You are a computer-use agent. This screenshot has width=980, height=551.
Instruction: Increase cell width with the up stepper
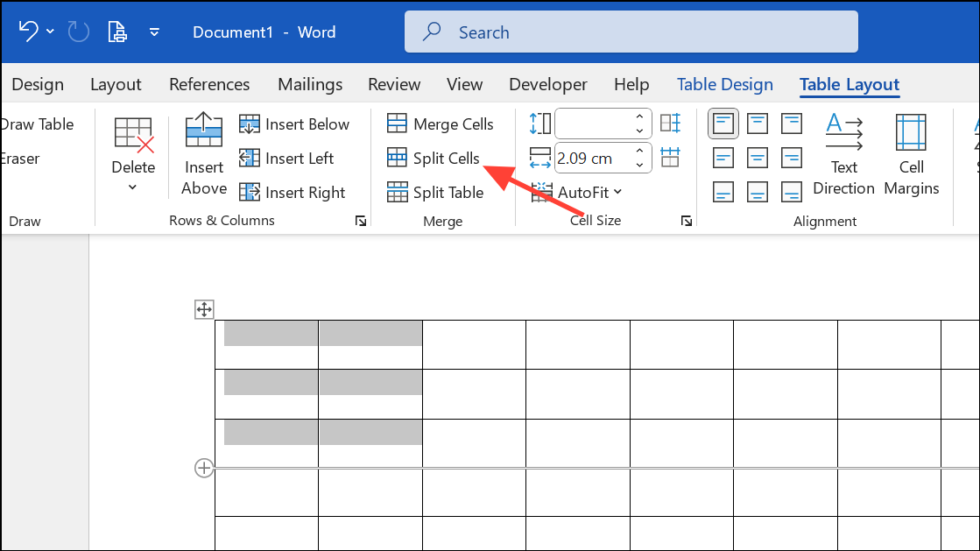point(639,151)
